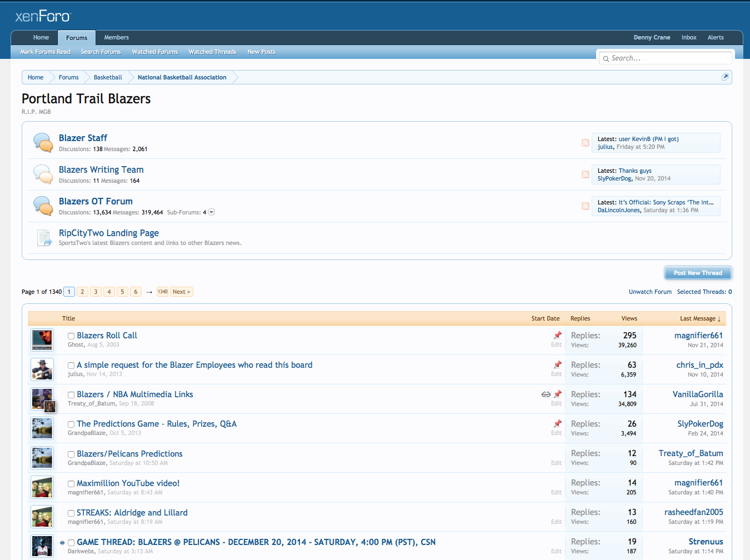Click RSS feed icon for Blazers OT Forum
Image resolution: width=750 pixels, height=560 pixels.
tap(585, 206)
